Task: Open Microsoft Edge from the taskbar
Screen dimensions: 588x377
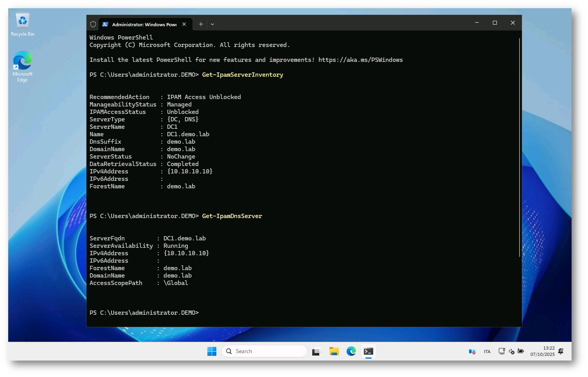Action: pyautogui.click(x=351, y=352)
